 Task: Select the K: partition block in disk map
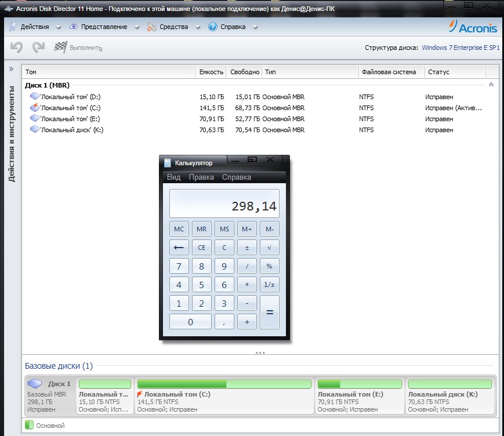450,396
